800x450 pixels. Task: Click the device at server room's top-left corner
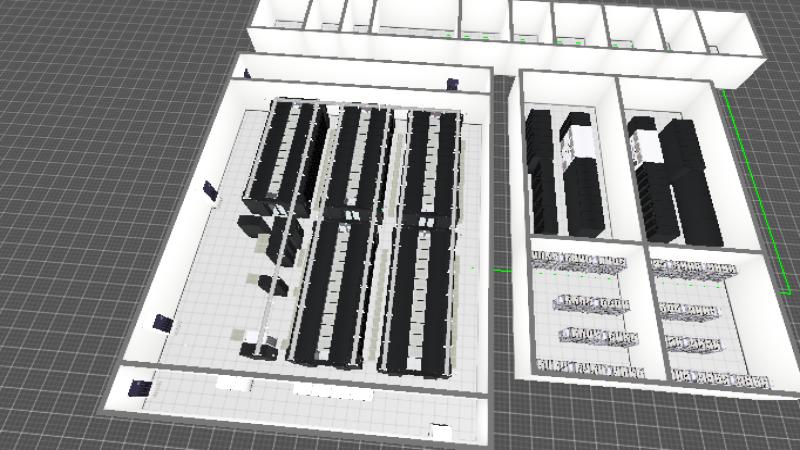pyautogui.click(x=246, y=72)
